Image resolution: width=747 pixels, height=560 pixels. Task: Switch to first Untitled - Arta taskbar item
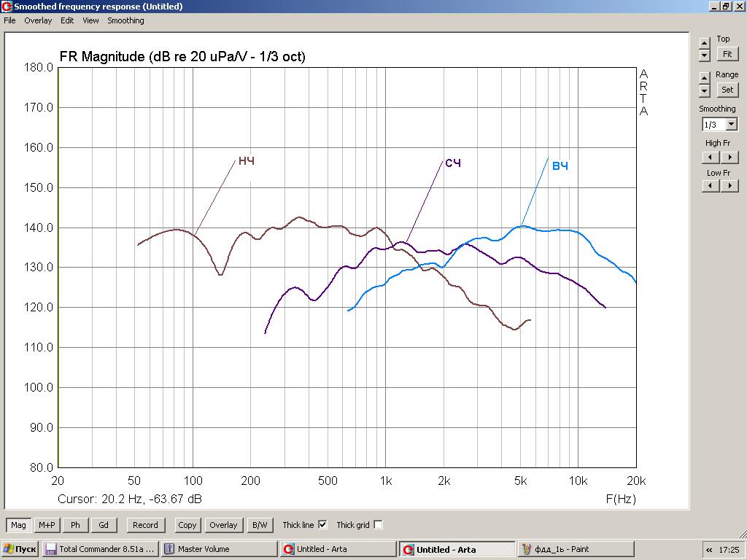(x=338, y=549)
